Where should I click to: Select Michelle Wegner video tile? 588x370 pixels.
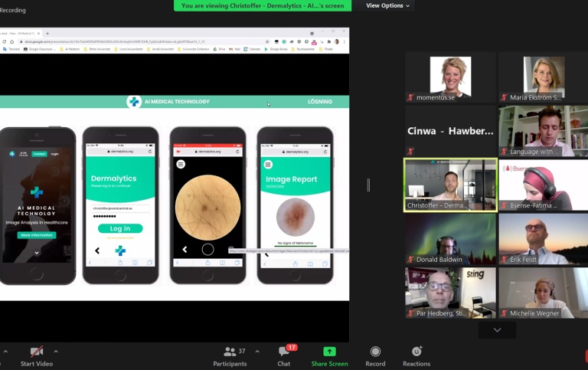click(544, 293)
